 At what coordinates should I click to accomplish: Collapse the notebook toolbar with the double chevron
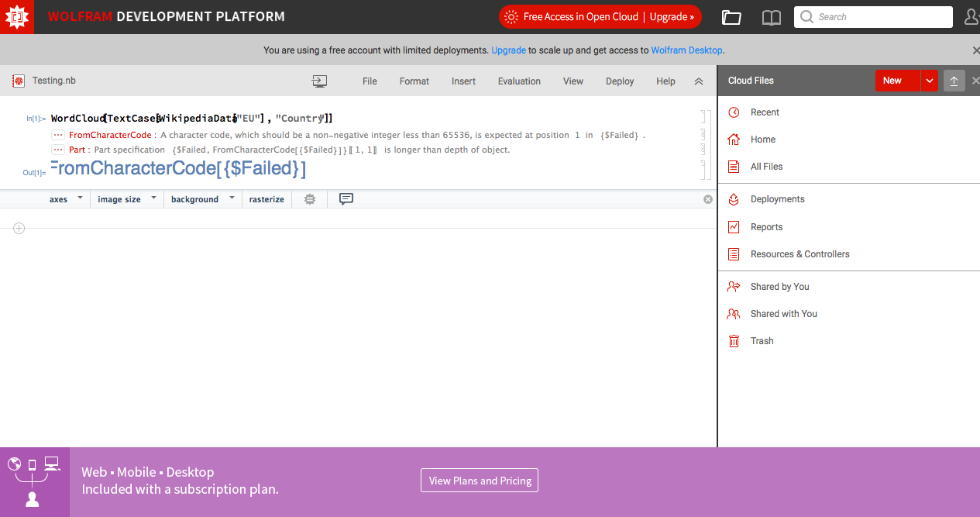point(698,81)
